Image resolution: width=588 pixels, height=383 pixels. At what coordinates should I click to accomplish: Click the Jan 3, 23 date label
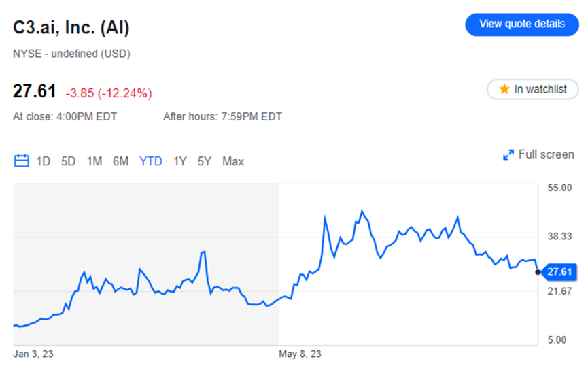click(x=34, y=354)
